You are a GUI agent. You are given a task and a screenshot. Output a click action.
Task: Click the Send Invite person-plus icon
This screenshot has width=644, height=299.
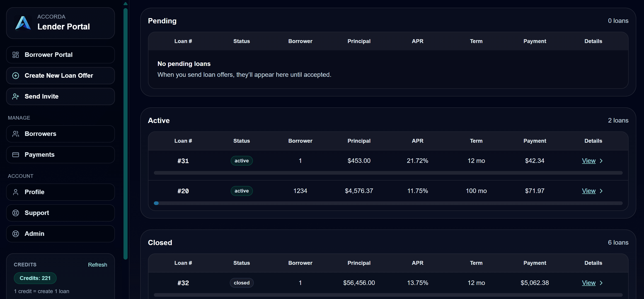[15, 96]
